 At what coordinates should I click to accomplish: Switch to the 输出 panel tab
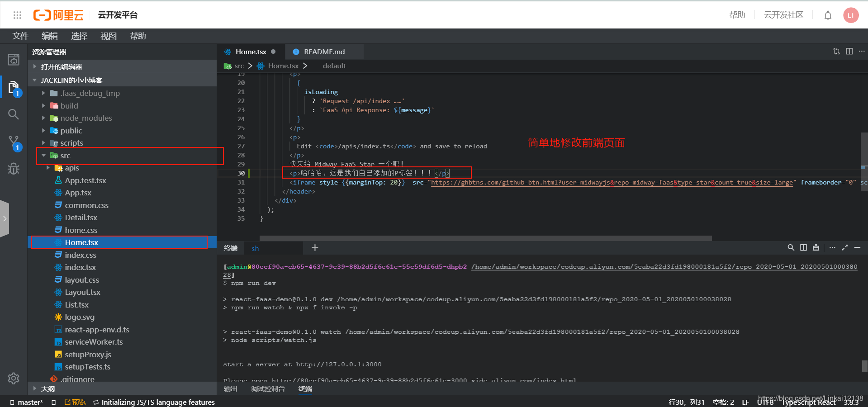coord(231,389)
